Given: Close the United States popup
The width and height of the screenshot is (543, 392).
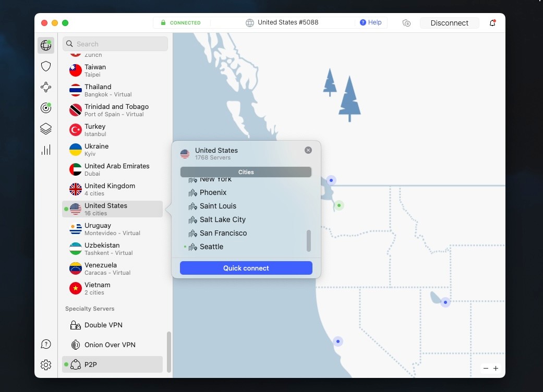Looking at the screenshot, I should [x=308, y=150].
